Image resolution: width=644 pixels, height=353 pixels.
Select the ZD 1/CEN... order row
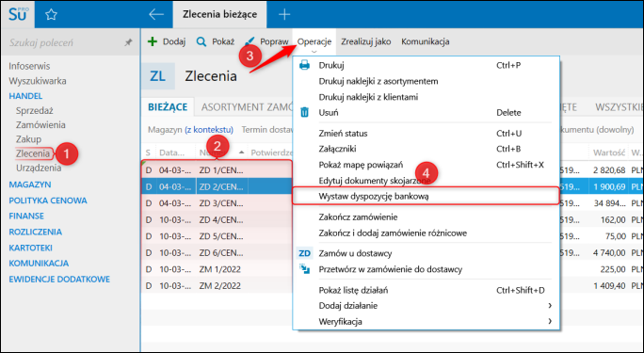tap(217, 170)
